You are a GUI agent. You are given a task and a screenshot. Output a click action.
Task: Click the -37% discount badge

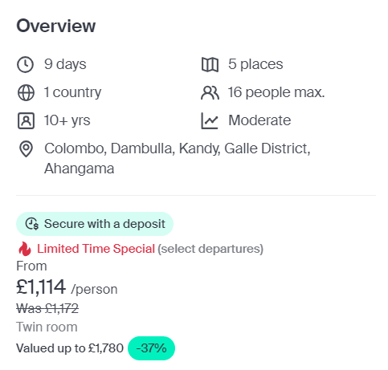click(x=151, y=348)
